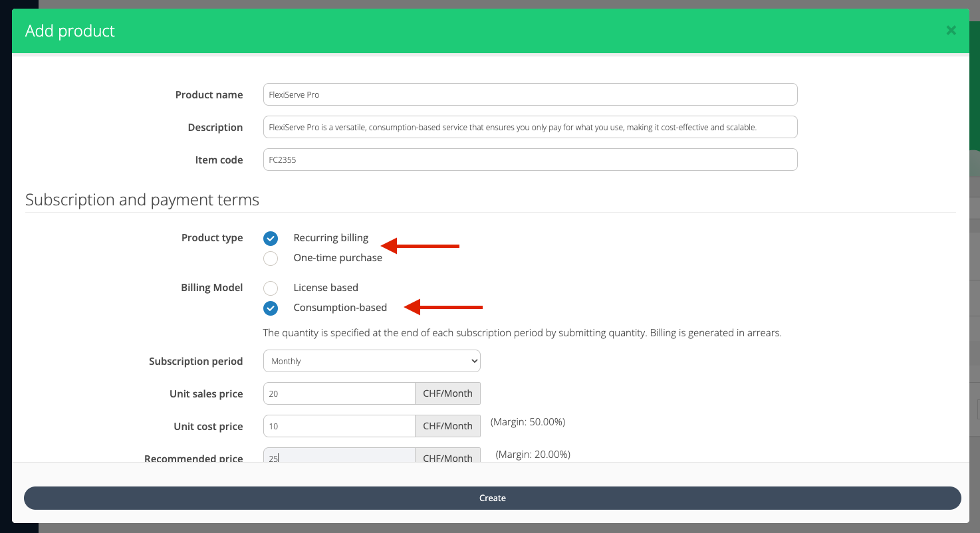Image resolution: width=980 pixels, height=533 pixels.
Task: Click the Product name input field
Action: [530, 94]
